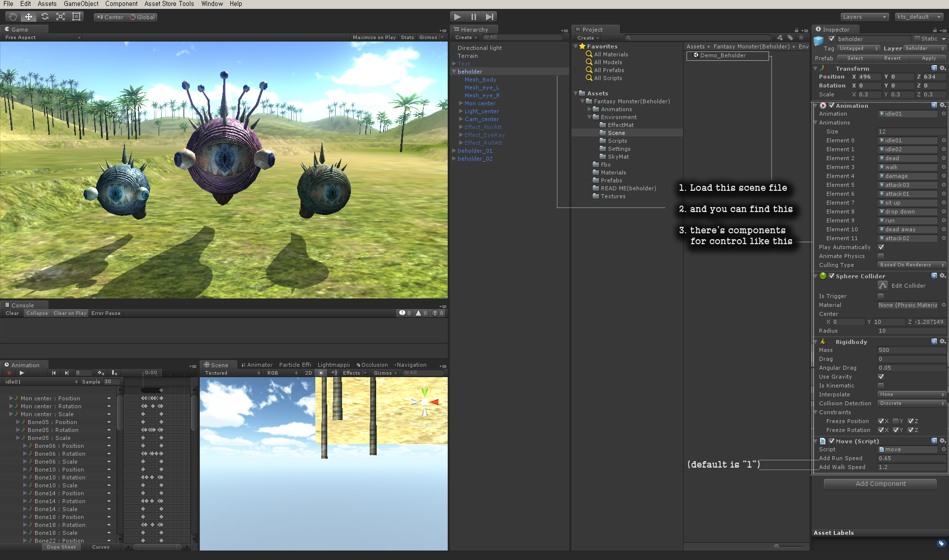Check the Is Kinematic checkbox

click(x=881, y=386)
